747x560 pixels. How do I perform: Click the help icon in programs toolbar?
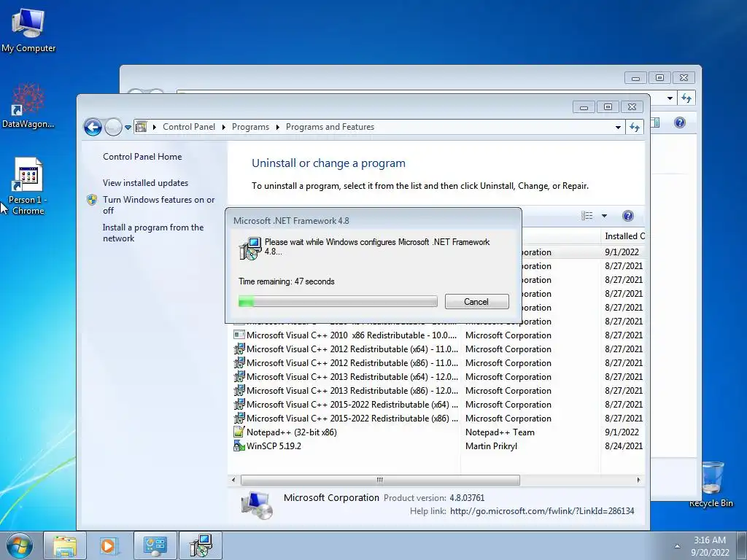coord(628,216)
